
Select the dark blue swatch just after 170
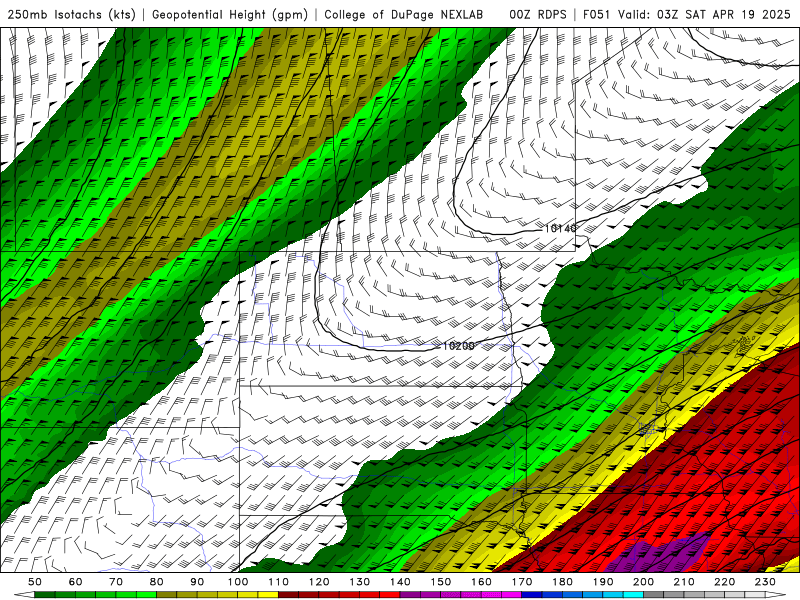[x=532, y=595]
